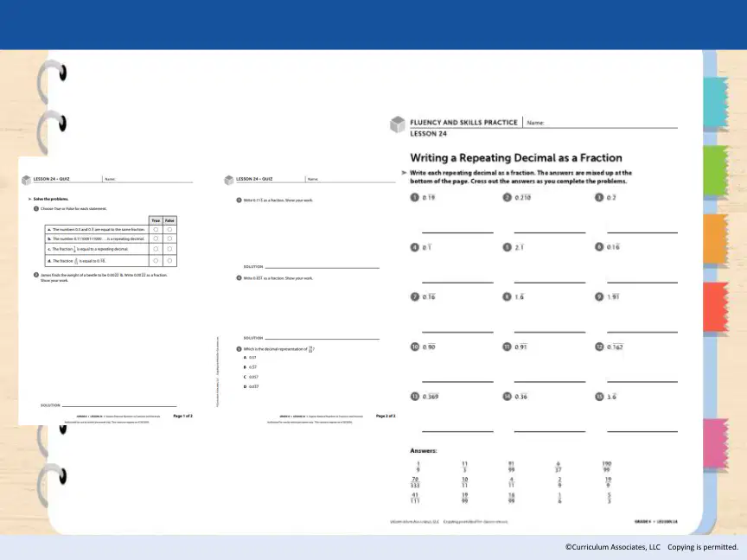
Task: Click problem number 1 bullet for 0.19
Action: [414, 198]
